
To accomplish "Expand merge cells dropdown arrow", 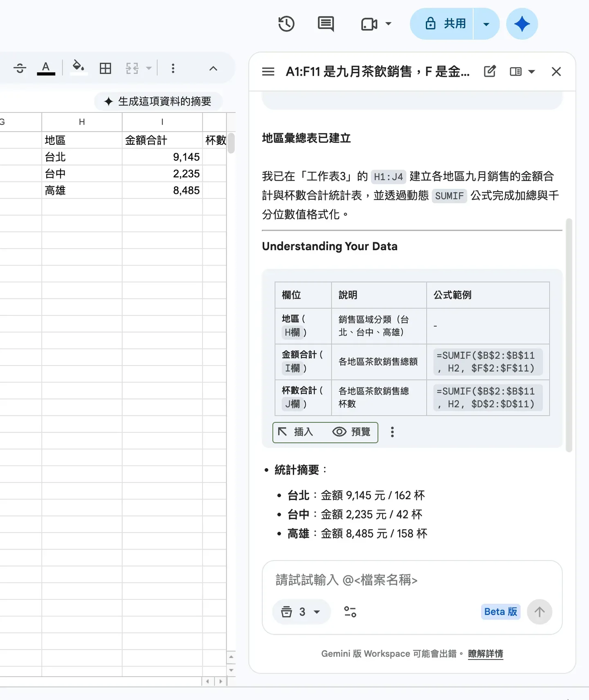I will (x=149, y=68).
